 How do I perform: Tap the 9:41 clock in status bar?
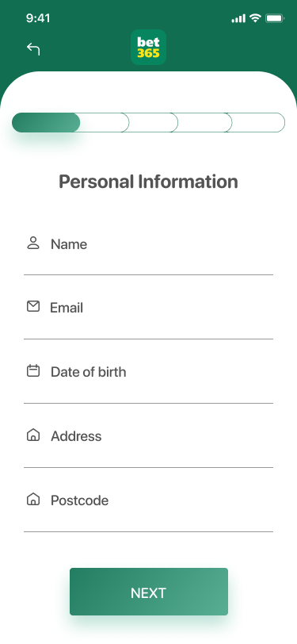pos(38,18)
